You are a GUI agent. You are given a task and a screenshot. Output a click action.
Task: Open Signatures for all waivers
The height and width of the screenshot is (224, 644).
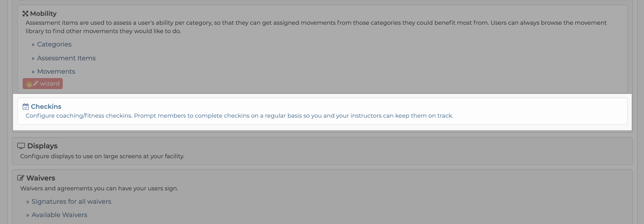click(x=71, y=202)
